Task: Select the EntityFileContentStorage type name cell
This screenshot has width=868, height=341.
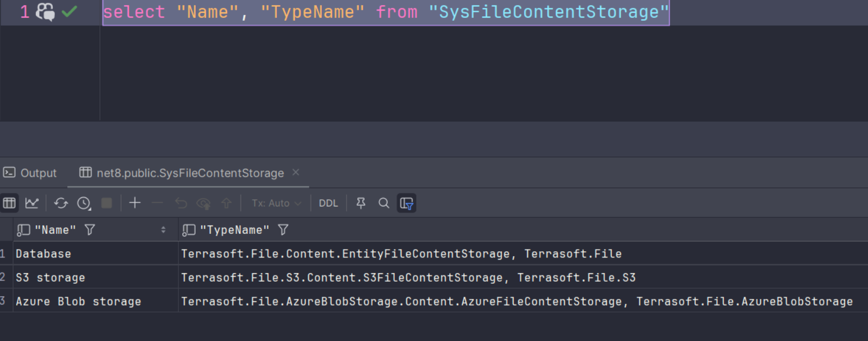Action: [523, 254]
